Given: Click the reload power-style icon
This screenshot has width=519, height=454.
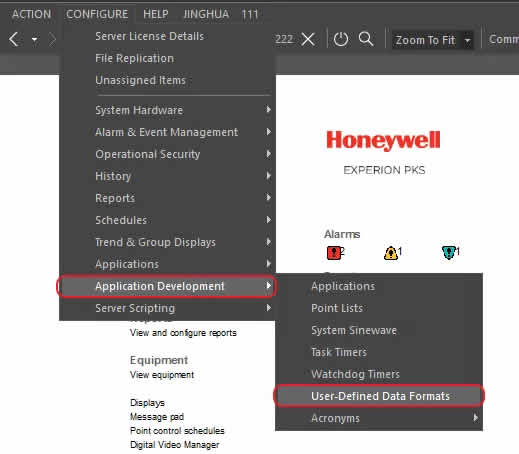Looking at the screenshot, I should coord(341,39).
